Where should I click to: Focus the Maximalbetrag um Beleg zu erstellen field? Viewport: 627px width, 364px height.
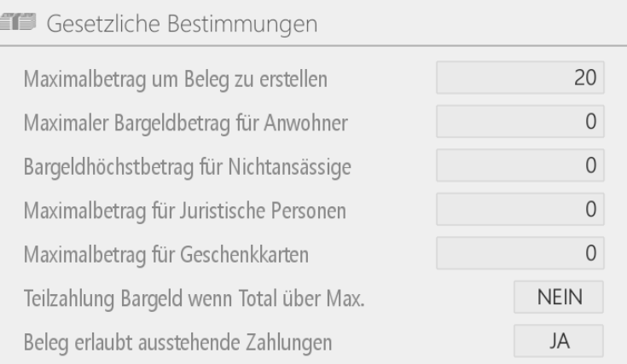coord(520,78)
